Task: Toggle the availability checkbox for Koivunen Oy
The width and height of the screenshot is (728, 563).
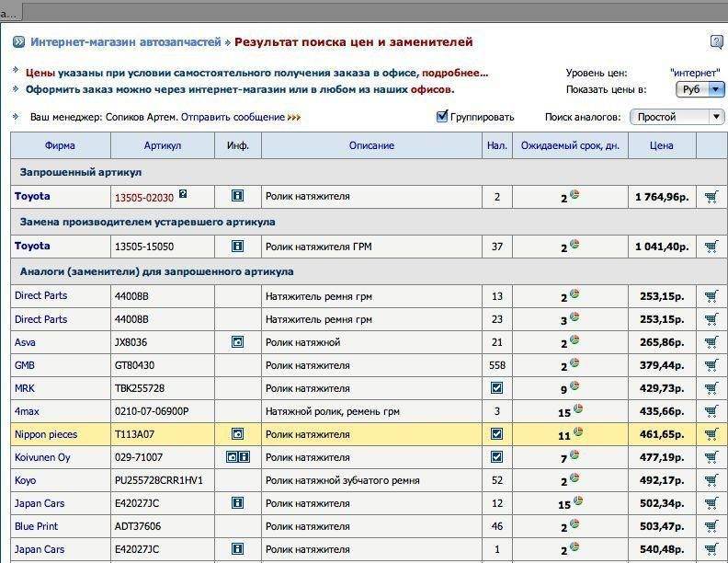Action: click(x=497, y=457)
